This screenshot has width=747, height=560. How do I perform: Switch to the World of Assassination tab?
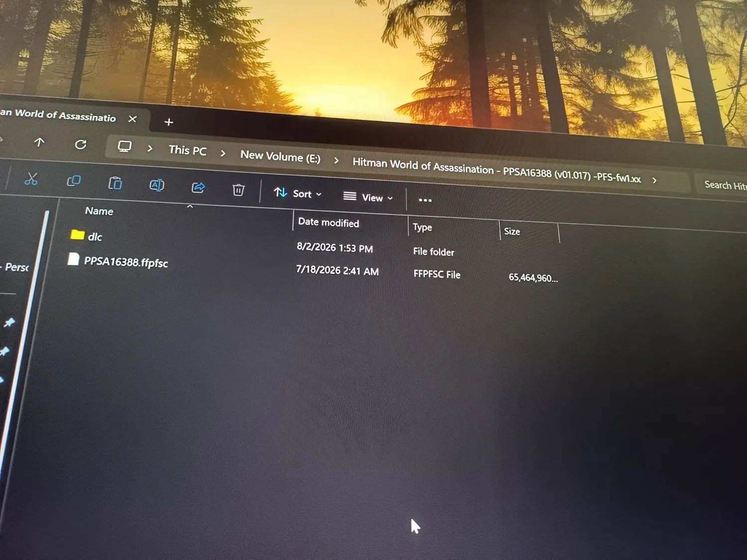click(x=58, y=115)
